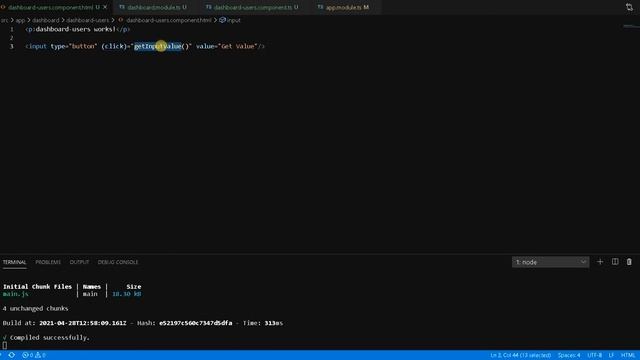The width and height of the screenshot is (640, 360).
Task: Change file encoding via 'UTF-8' entry
Action: coord(595,355)
